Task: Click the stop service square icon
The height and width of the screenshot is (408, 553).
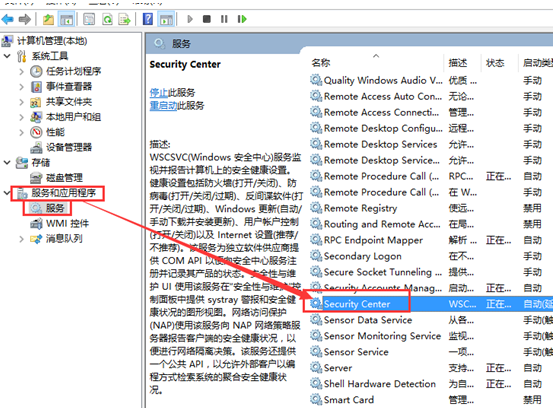Action: (207, 19)
